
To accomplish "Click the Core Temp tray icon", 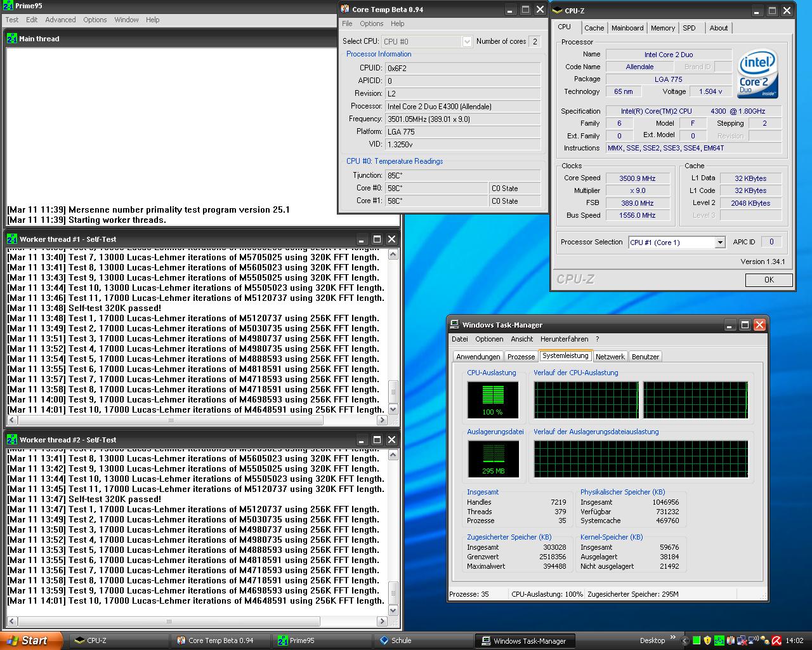I will pyautogui.click(x=731, y=640).
